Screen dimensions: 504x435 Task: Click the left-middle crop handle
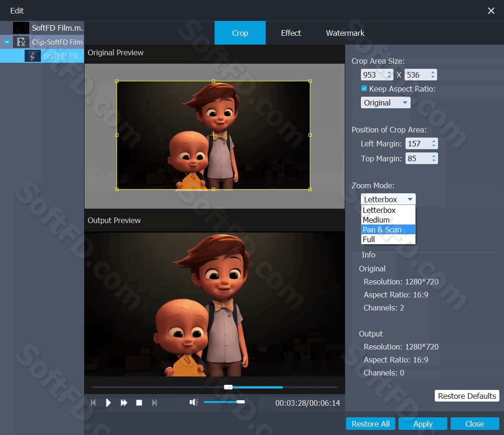click(117, 135)
